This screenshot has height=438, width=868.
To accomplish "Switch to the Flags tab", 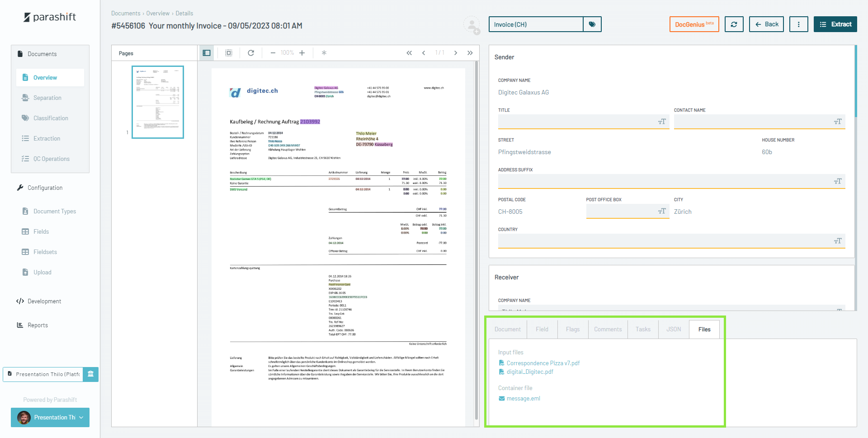I will 573,329.
